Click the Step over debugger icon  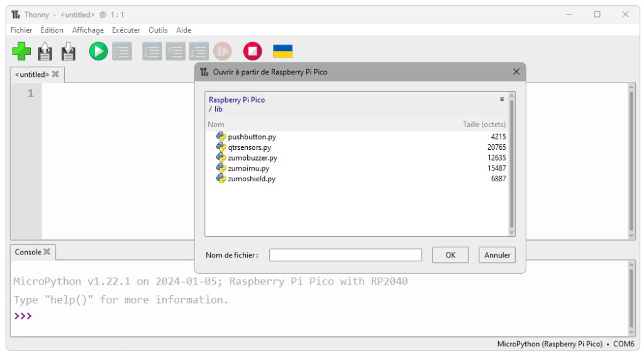(152, 51)
